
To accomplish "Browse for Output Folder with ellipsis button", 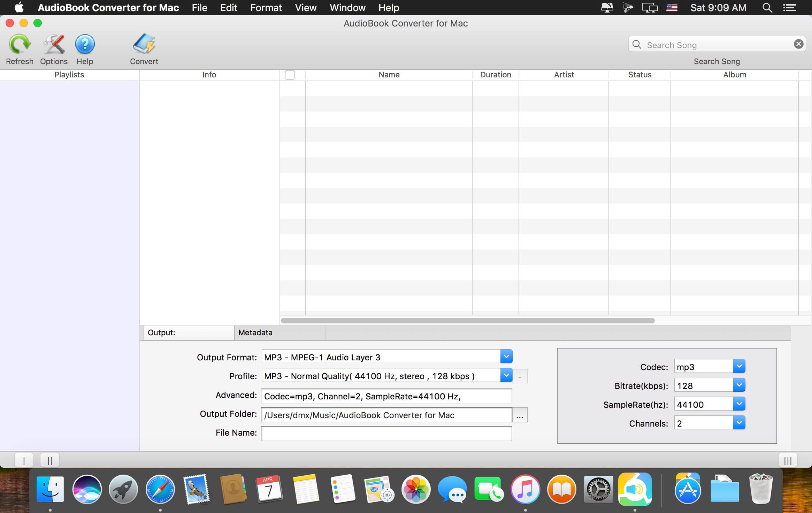I will click(x=520, y=415).
